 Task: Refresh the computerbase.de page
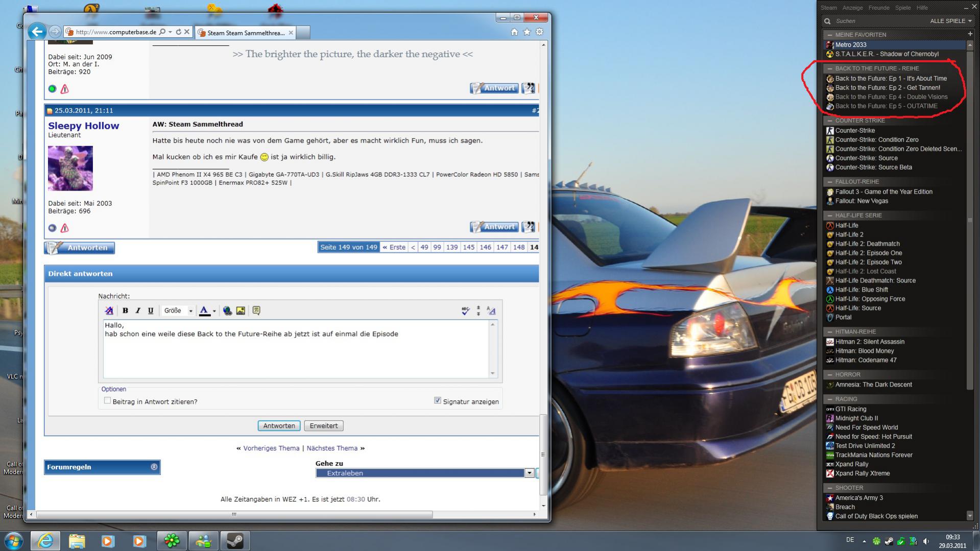tap(178, 32)
